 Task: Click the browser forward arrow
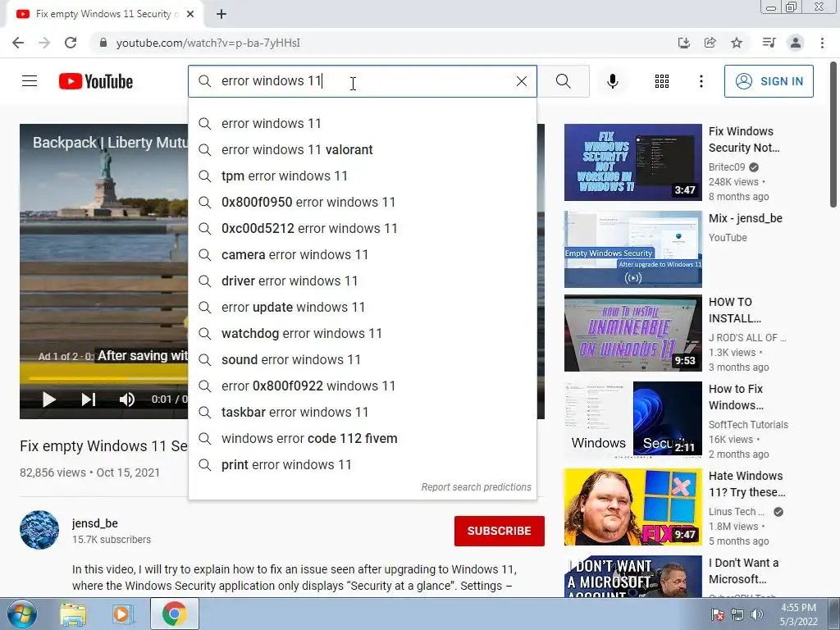coord(44,43)
